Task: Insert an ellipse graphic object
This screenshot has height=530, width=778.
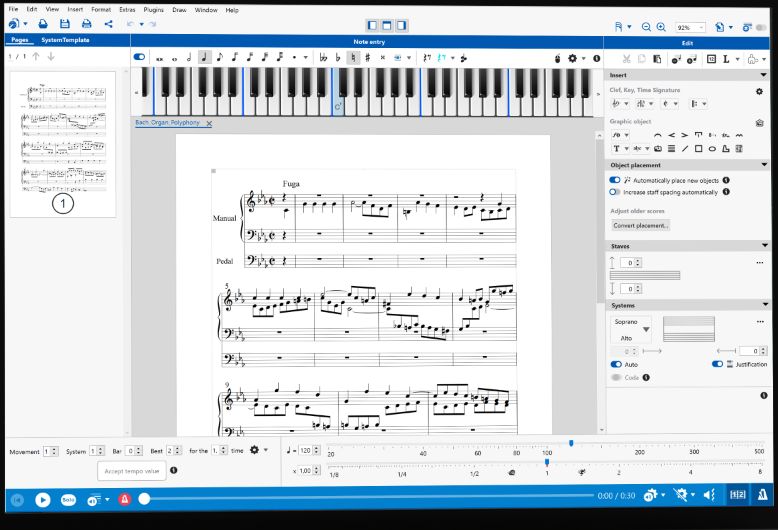Action: tap(712, 148)
